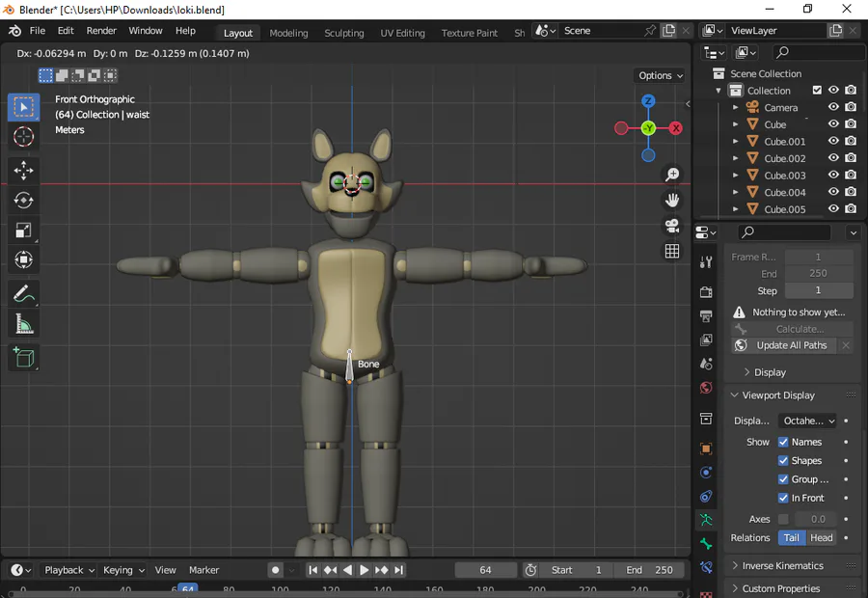868x598 pixels.
Task: Jump to the timeline start frame
Action: tap(312, 570)
